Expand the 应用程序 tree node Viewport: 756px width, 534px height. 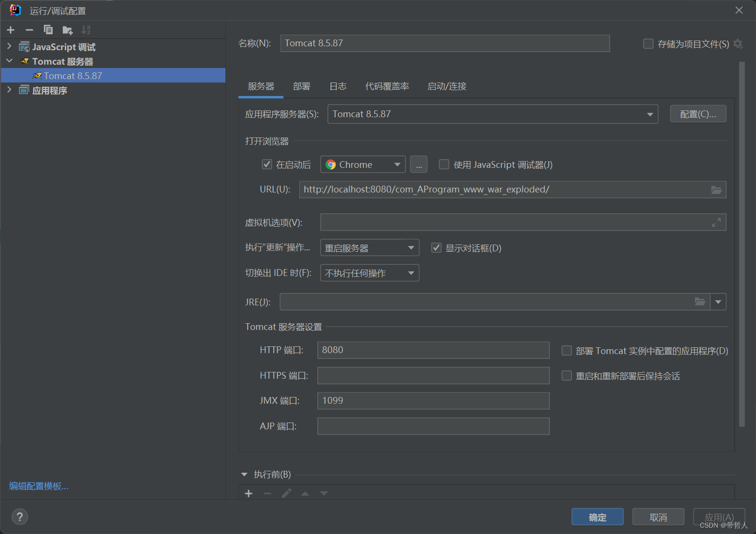click(9, 90)
